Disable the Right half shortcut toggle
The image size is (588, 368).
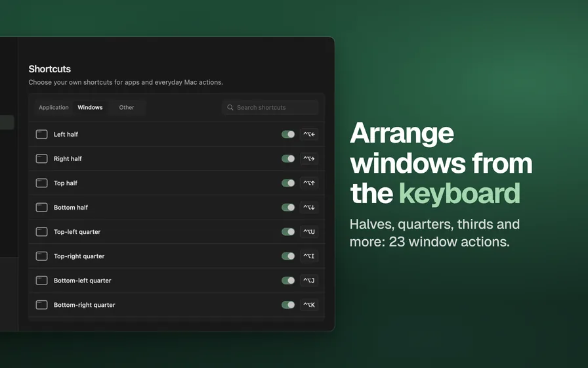[288, 159]
